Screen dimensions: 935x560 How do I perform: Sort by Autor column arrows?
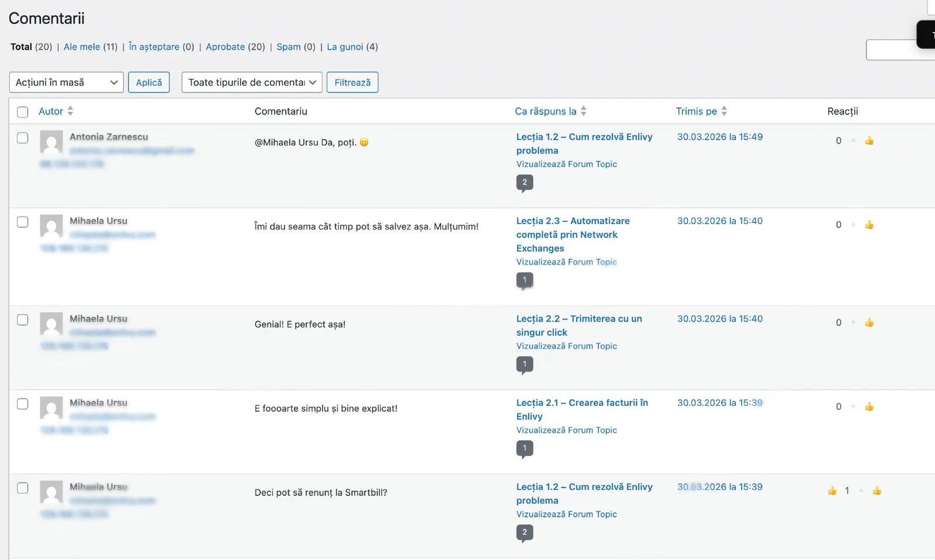(x=70, y=111)
